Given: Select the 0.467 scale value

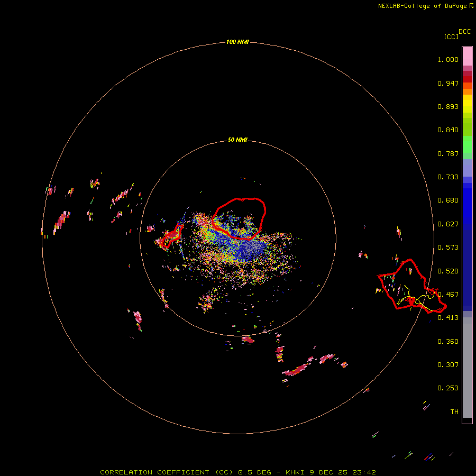Looking at the screenshot, I should pyautogui.click(x=448, y=295).
